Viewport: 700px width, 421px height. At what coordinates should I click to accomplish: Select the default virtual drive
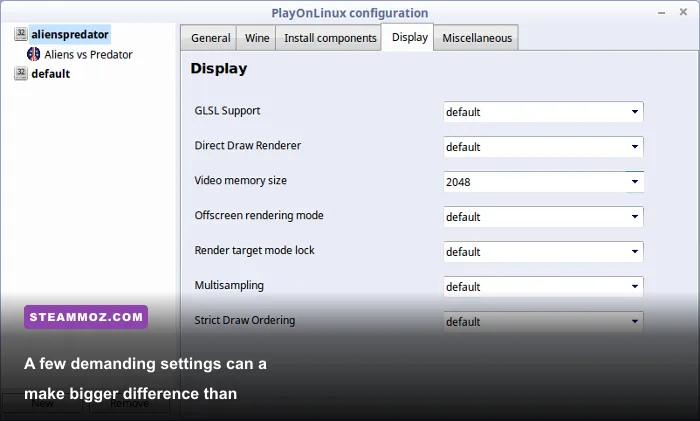pyautogui.click(x=50, y=74)
